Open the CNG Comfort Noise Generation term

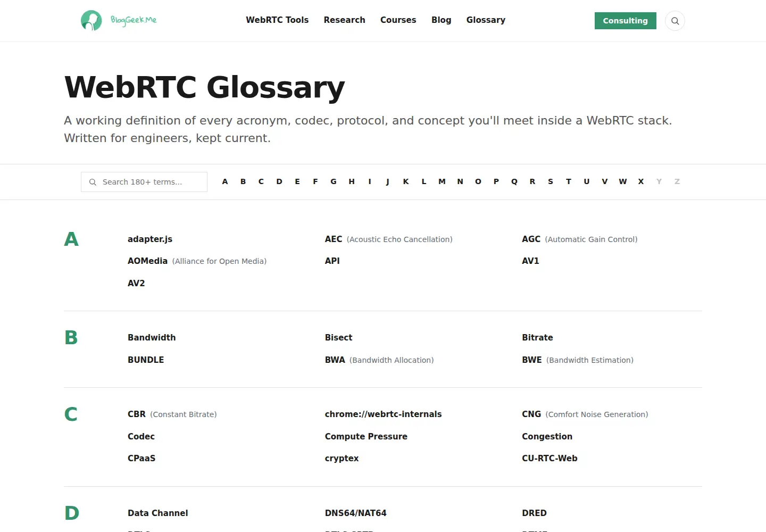click(x=585, y=414)
